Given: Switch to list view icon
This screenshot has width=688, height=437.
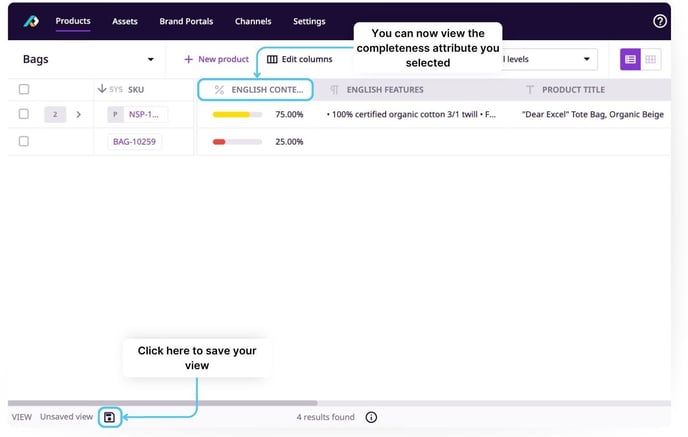Looking at the screenshot, I should (630, 59).
